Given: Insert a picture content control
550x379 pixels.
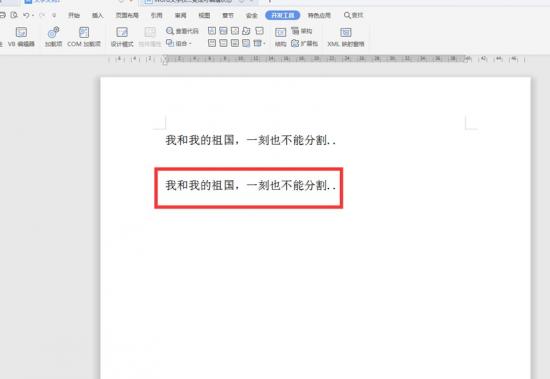Looking at the screenshot, I should click(x=235, y=31).
